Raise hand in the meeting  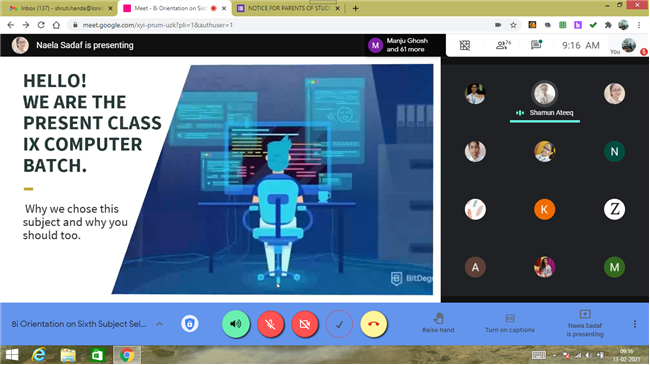coord(438,324)
